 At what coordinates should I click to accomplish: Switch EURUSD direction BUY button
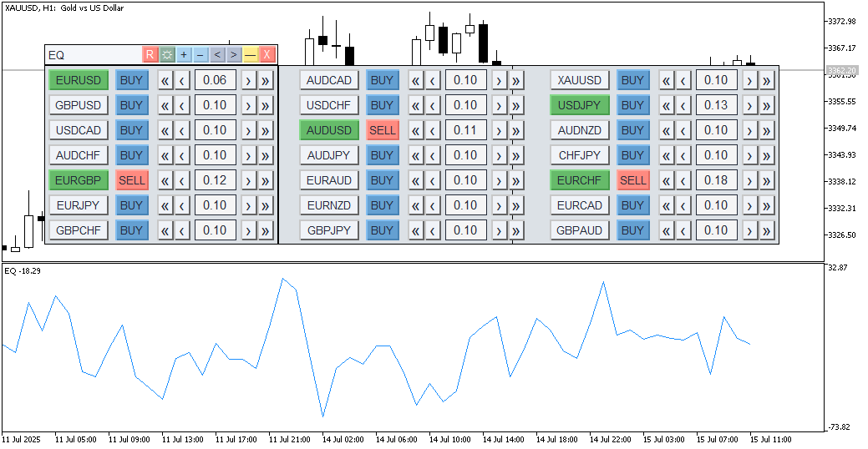(132, 80)
